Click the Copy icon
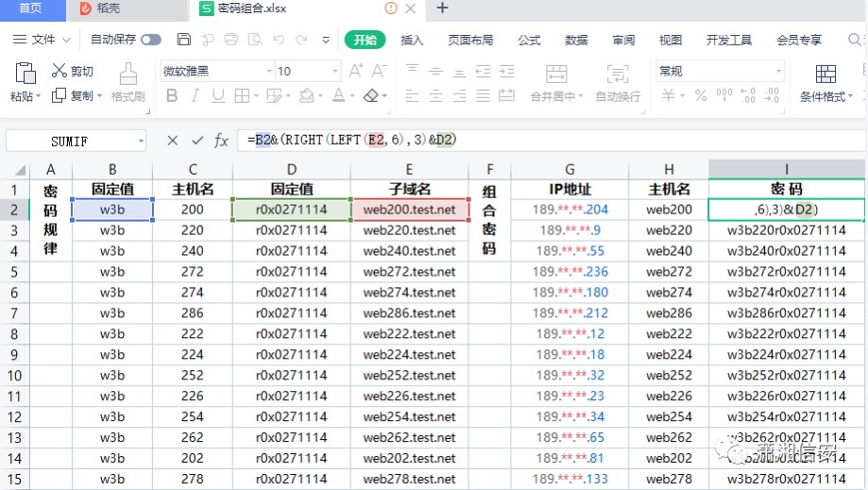Screen dimensions: 868x490 [59, 95]
